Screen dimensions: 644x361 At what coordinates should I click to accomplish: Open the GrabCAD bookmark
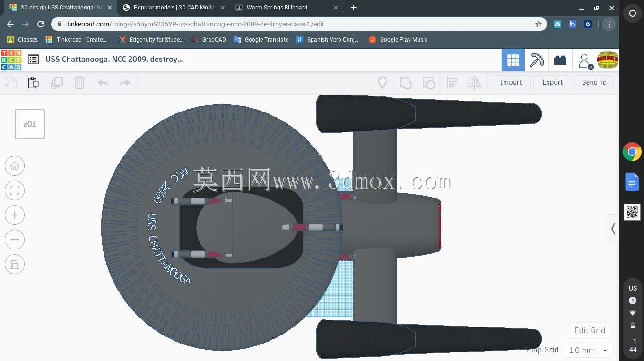pyautogui.click(x=208, y=40)
